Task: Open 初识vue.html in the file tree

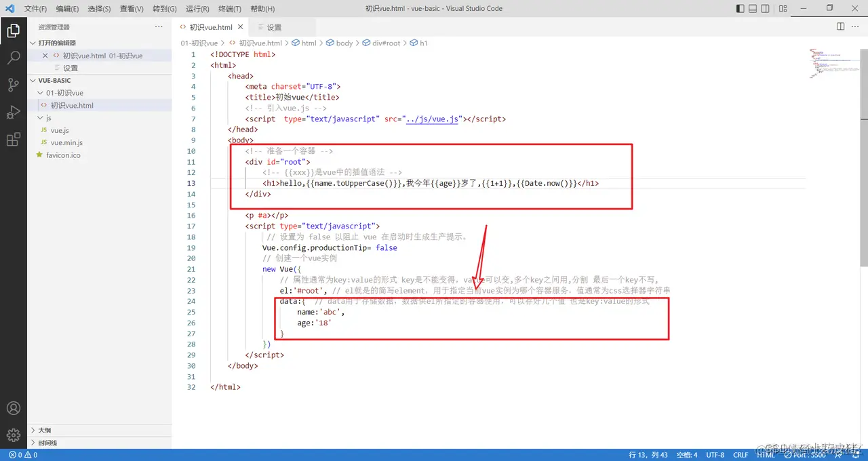Action: [x=99, y=105]
